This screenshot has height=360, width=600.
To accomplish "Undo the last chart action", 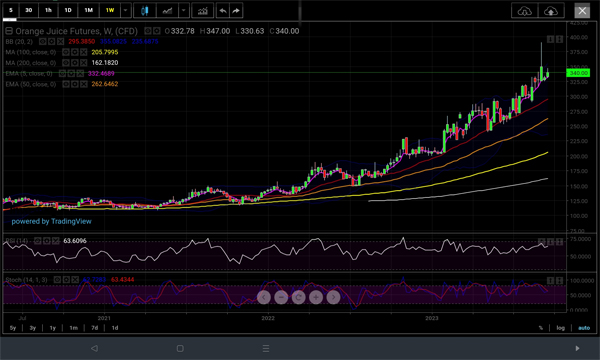I will [x=223, y=11].
